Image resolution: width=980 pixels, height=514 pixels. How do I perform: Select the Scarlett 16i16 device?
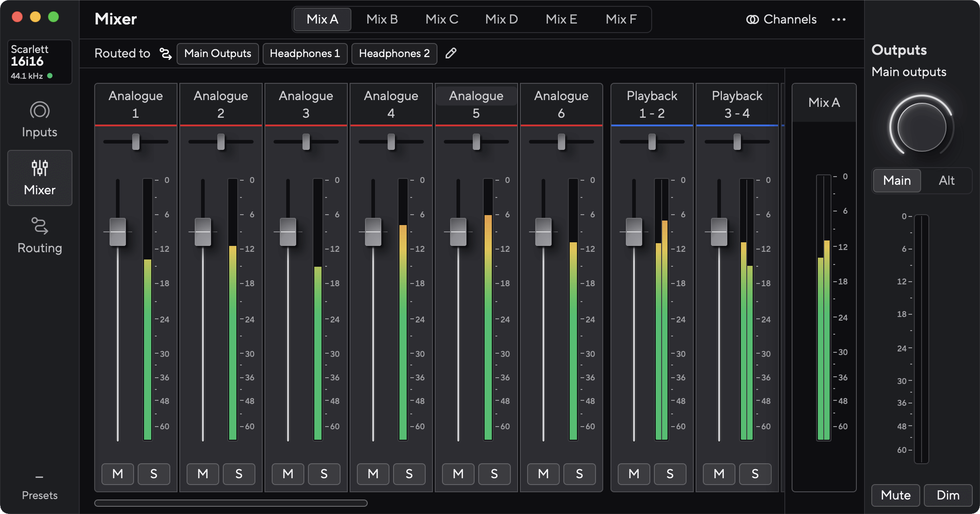click(40, 62)
